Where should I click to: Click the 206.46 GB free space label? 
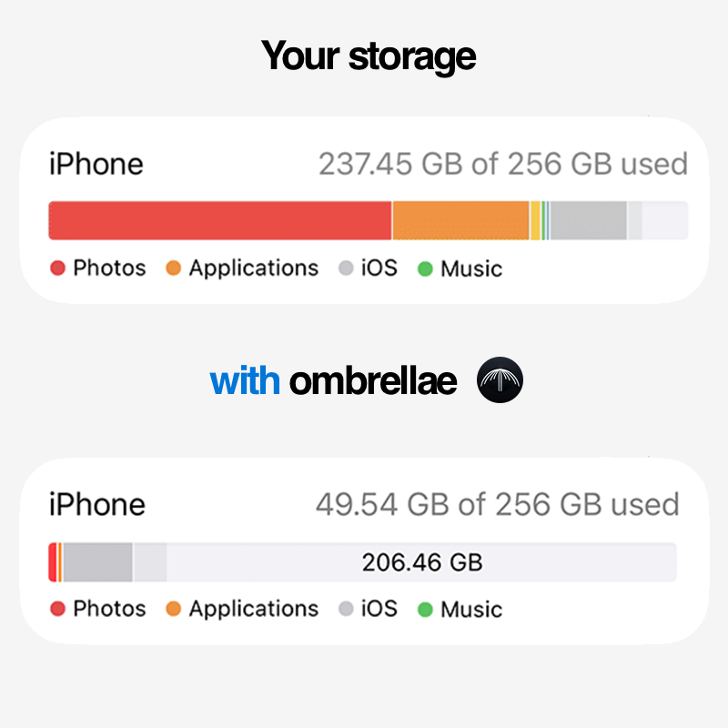pos(423,561)
